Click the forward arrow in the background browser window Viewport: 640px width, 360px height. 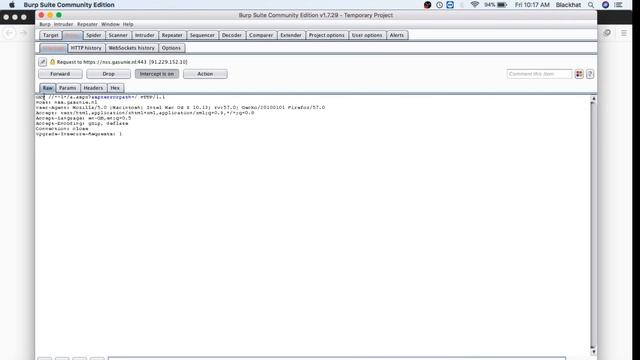(x=23, y=33)
